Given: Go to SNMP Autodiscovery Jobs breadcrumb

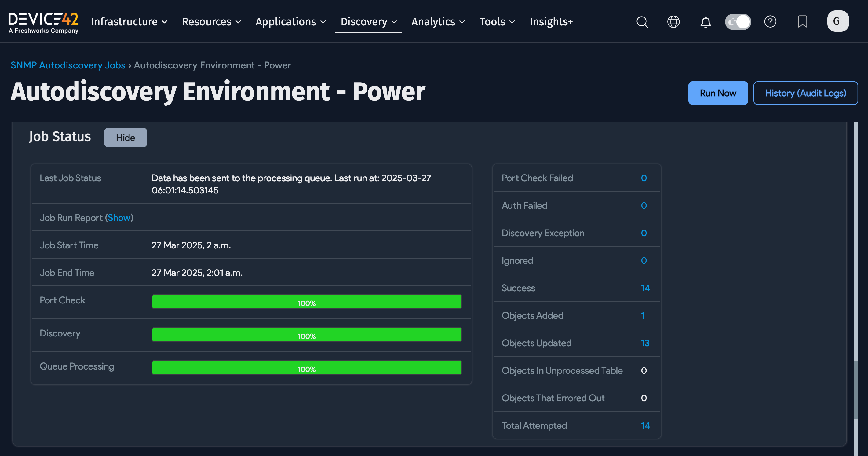Looking at the screenshot, I should (68, 65).
